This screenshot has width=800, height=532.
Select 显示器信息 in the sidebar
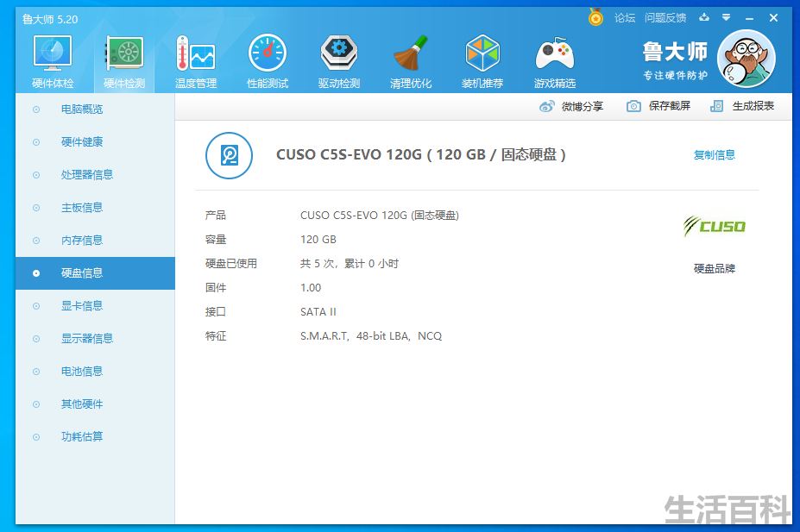click(x=95, y=338)
